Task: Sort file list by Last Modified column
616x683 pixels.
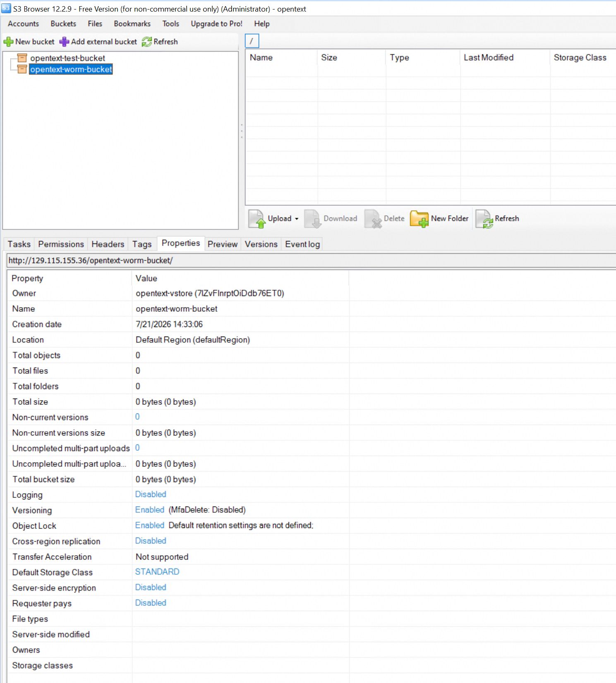Action: (x=505, y=58)
